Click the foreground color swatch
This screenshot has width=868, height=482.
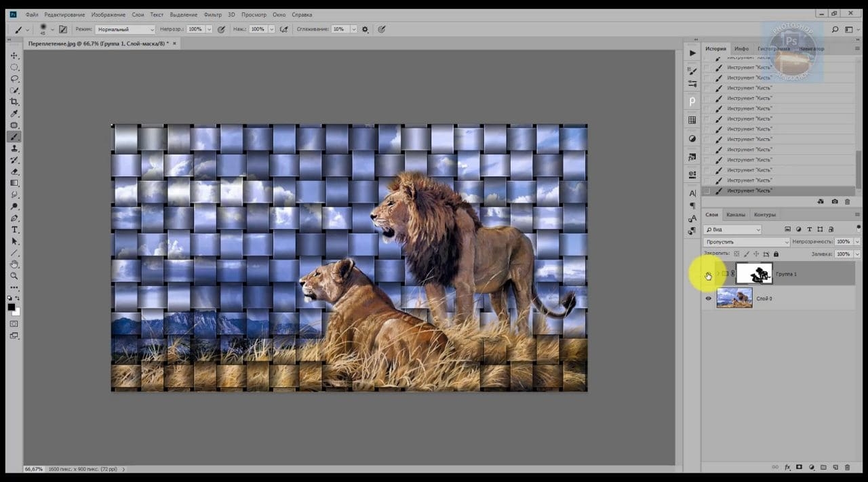click(x=12, y=307)
